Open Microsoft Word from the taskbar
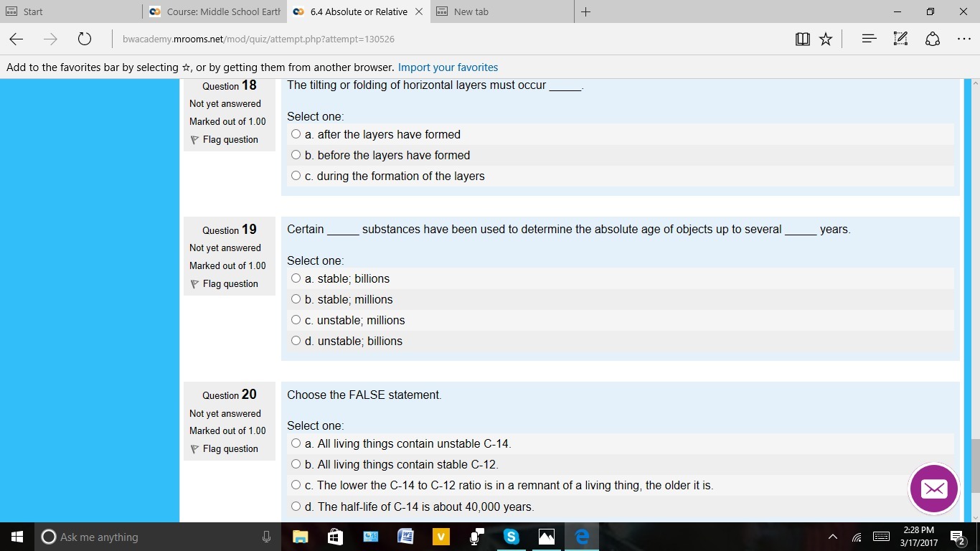 tap(405, 537)
